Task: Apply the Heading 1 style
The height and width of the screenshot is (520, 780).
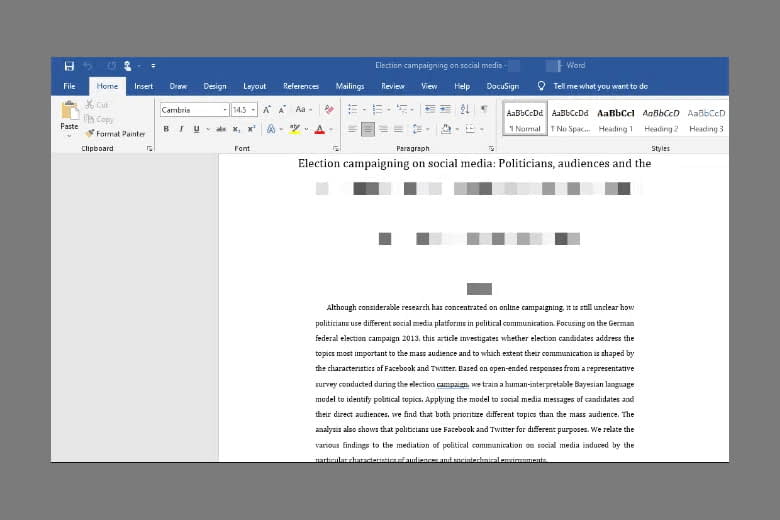Action: tap(615, 119)
